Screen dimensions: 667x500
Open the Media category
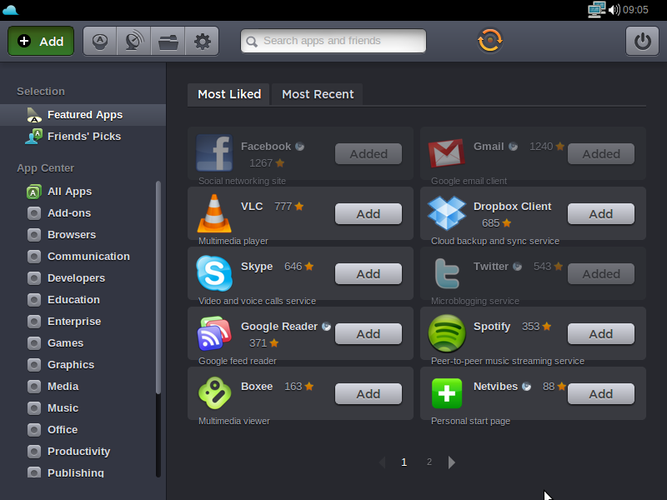[63, 387]
